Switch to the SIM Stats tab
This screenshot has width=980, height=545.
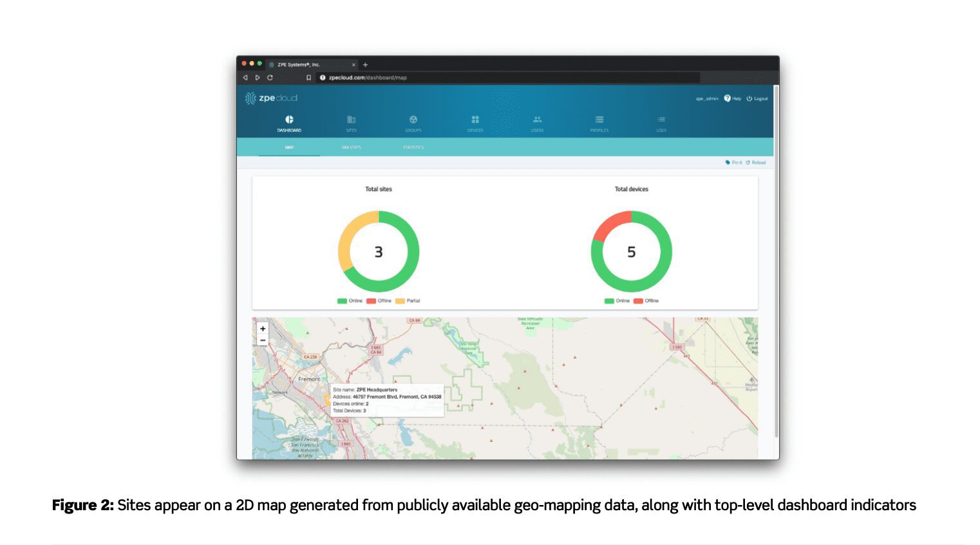click(351, 148)
